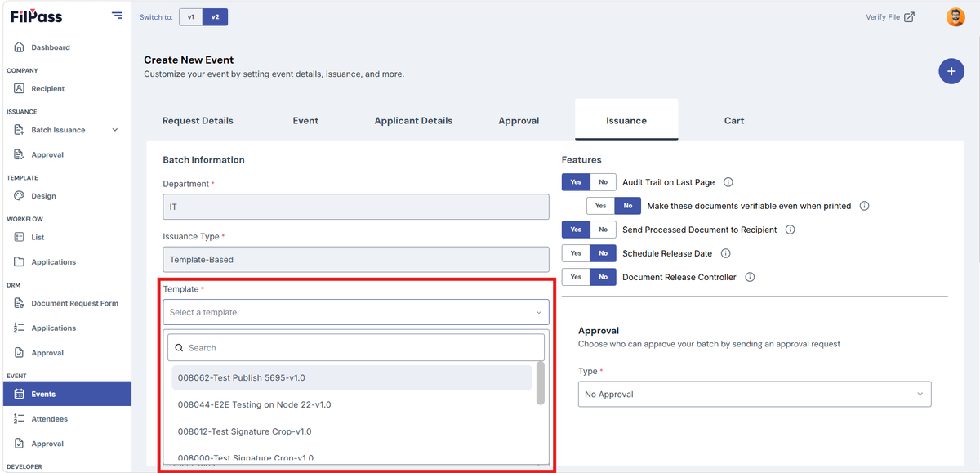
Task: Set Schedule Release Date to Yes
Action: point(576,253)
